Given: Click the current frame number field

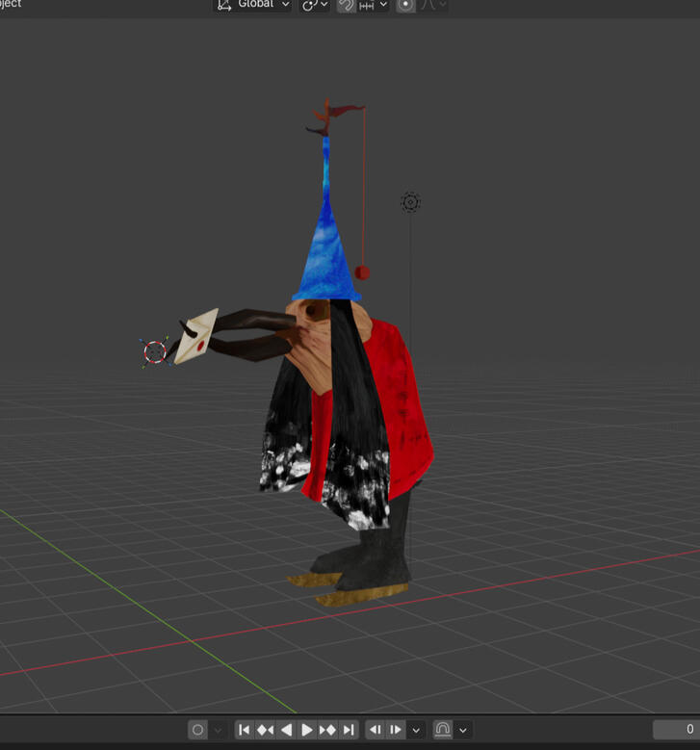Looking at the screenshot, I should point(676,730).
